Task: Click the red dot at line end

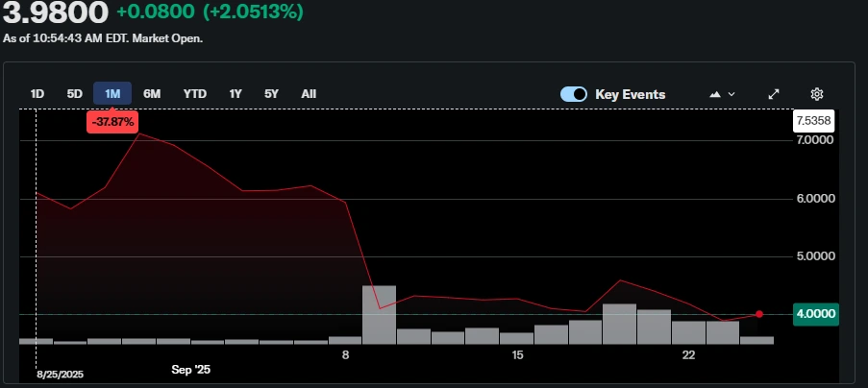Action: pos(759,314)
